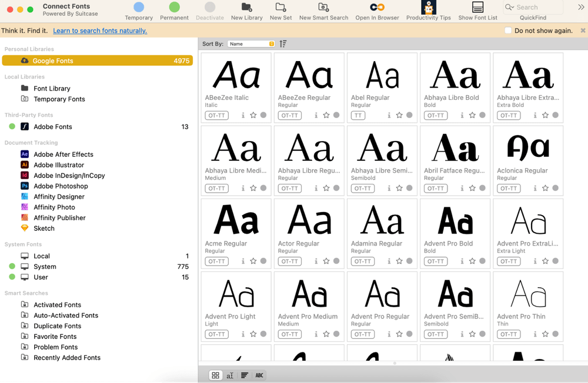Select Adobe Fonts in the sidebar
This screenshot has height=383, width=588.
click(53, 127)
